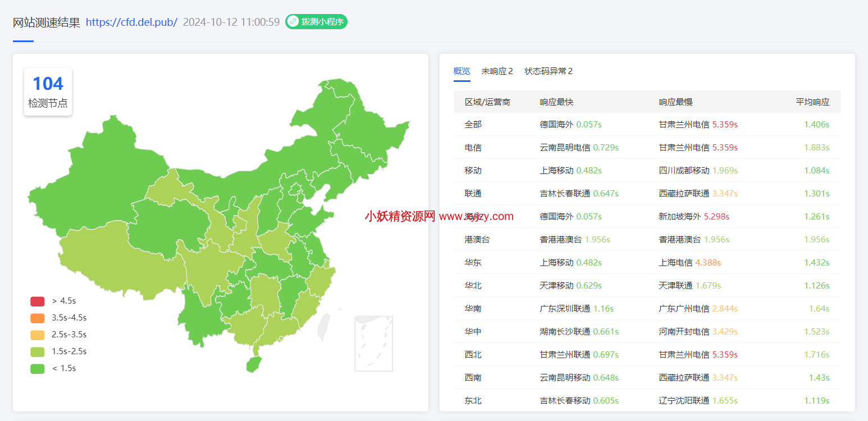The image size is (868, 421).
Task: Click the 响应最慢 column header
Action: point(675,102)
